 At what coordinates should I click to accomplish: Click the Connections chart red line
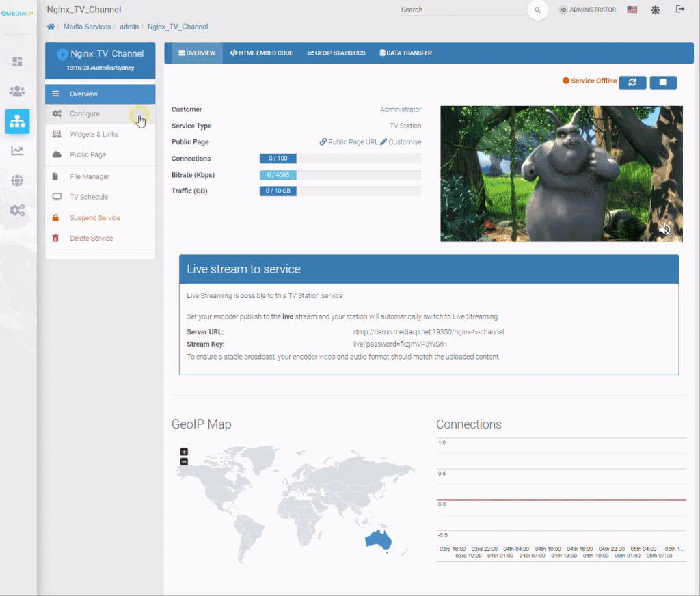pos(561,500)
